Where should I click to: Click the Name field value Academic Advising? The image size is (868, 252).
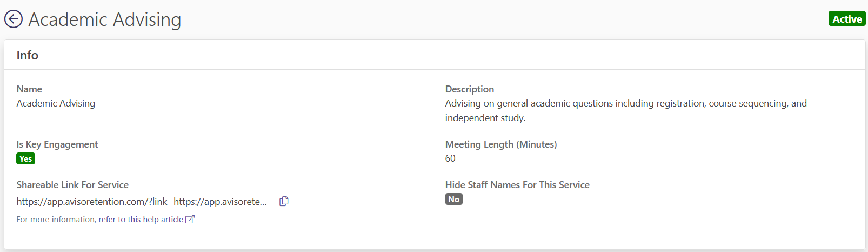coord(56,103)
